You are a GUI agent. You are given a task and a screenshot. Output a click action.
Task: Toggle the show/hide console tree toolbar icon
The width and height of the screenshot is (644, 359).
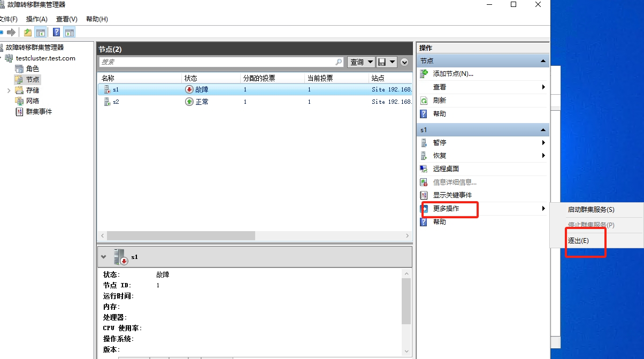click(x=40, y=32)
